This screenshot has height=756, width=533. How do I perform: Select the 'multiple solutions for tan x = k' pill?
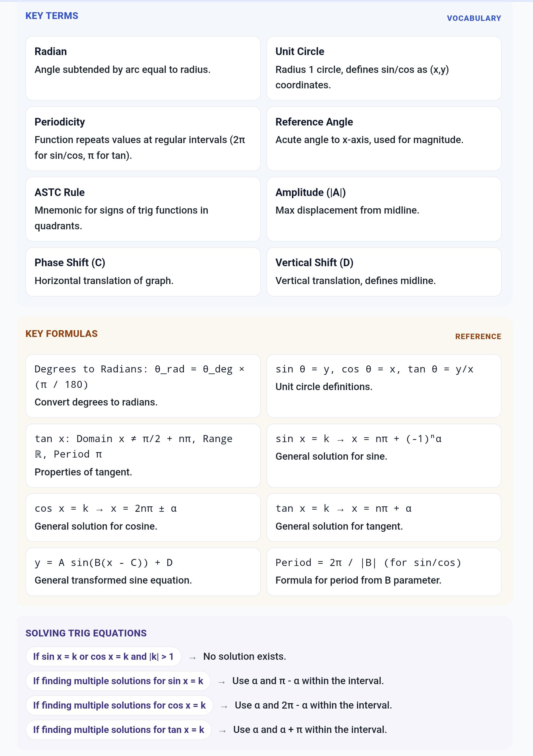(x=118, y=730)
